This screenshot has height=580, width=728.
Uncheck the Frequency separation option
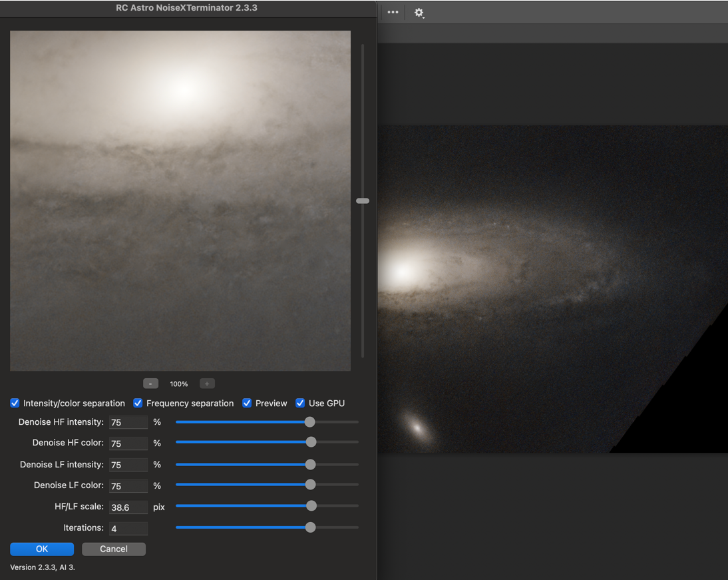(x=138, y=403)
